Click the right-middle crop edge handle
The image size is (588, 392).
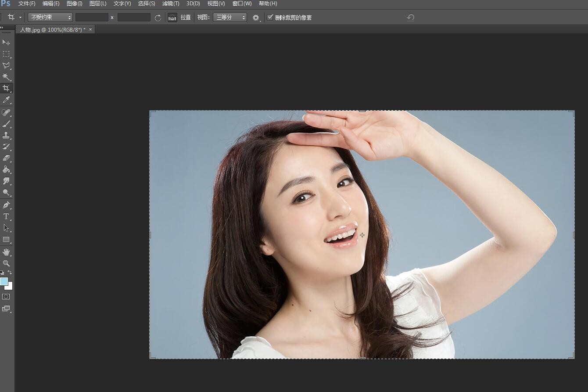pos(574,235)
